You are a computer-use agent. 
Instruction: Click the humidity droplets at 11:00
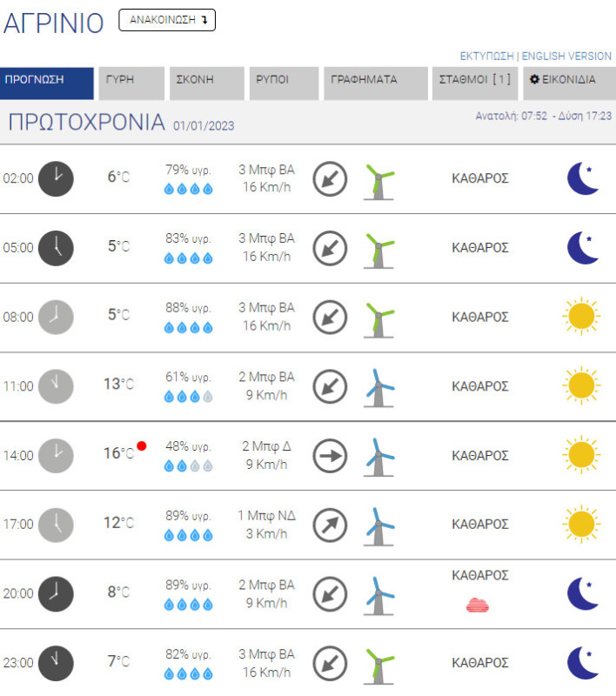coord(188,396)
